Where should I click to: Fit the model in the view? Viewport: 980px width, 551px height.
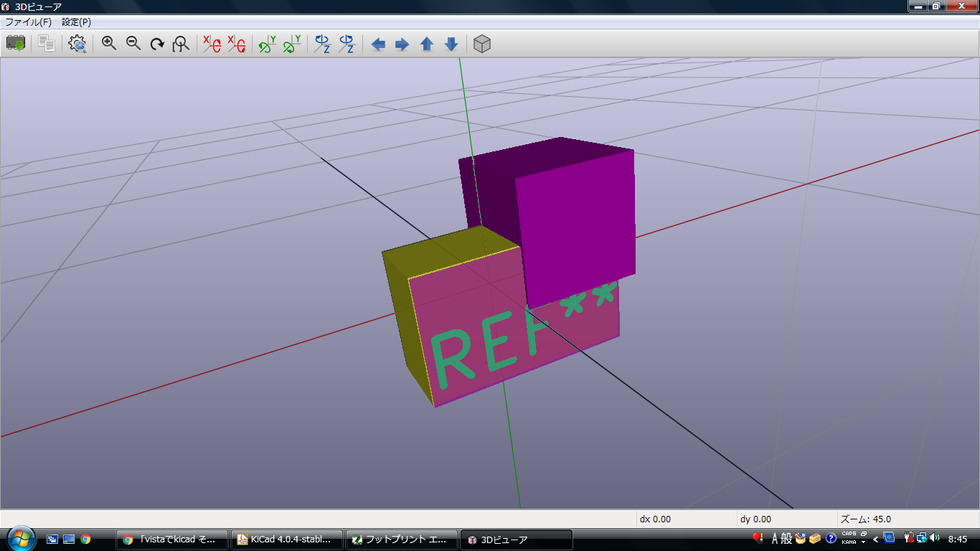click(181, 44)
